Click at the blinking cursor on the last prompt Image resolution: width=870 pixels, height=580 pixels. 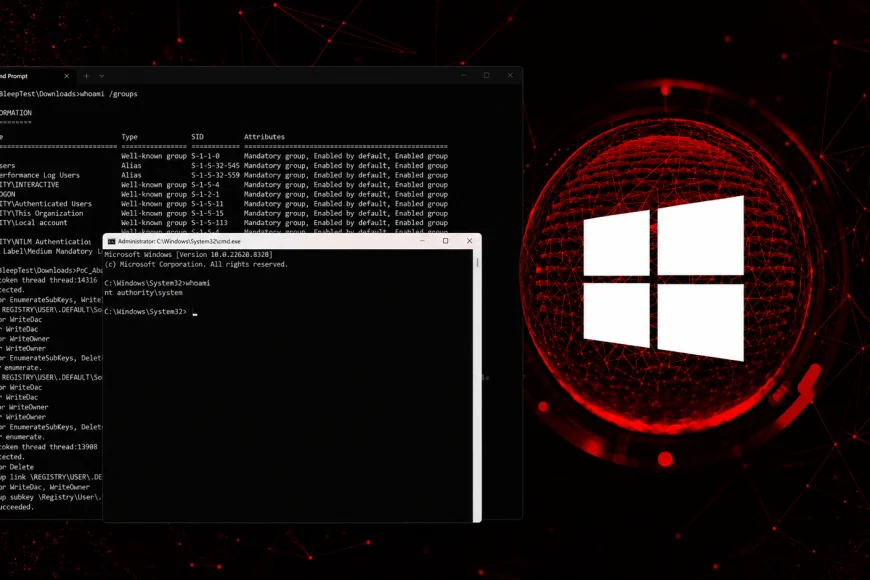coord(195,312)
